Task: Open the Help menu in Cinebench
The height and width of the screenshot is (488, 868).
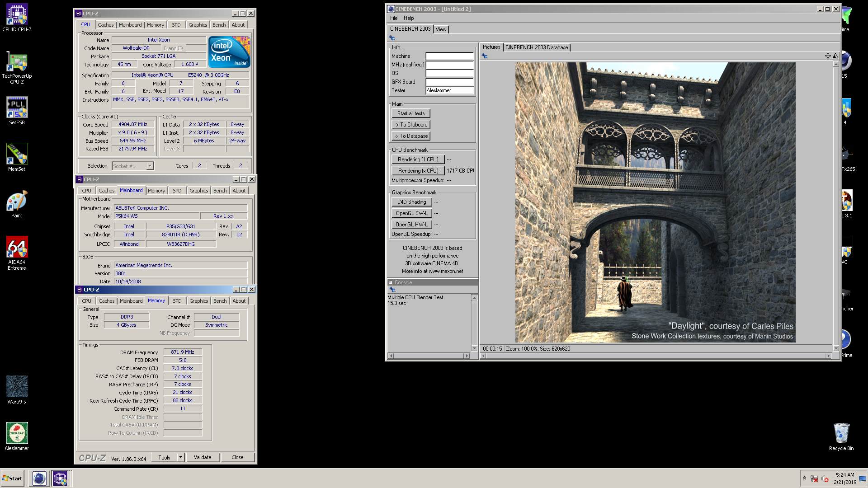Action: click(409, 18)
